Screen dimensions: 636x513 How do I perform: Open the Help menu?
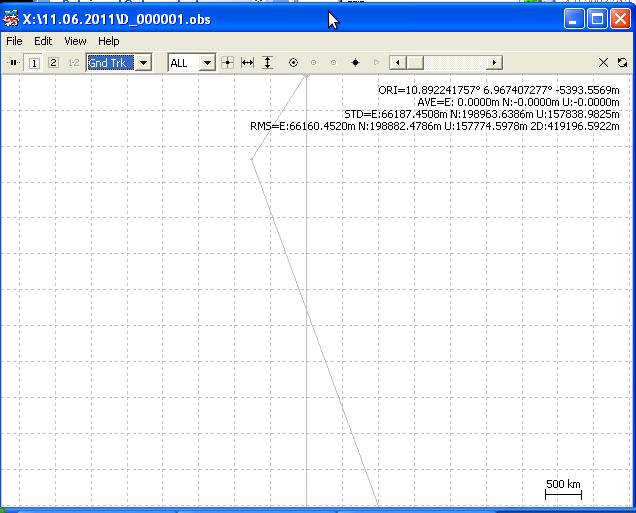click(108, 41)
